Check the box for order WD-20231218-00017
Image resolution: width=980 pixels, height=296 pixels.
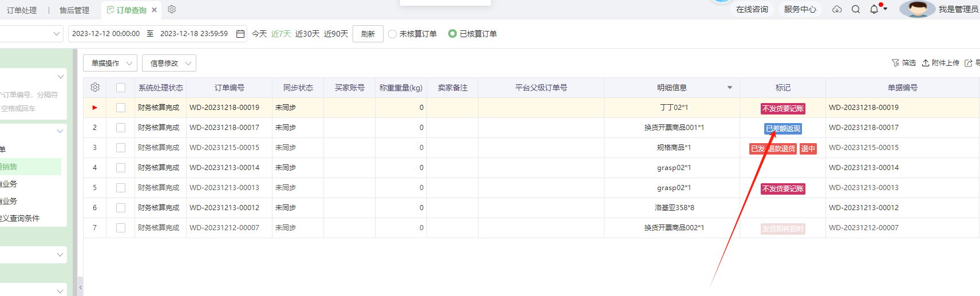coord(121,128)
